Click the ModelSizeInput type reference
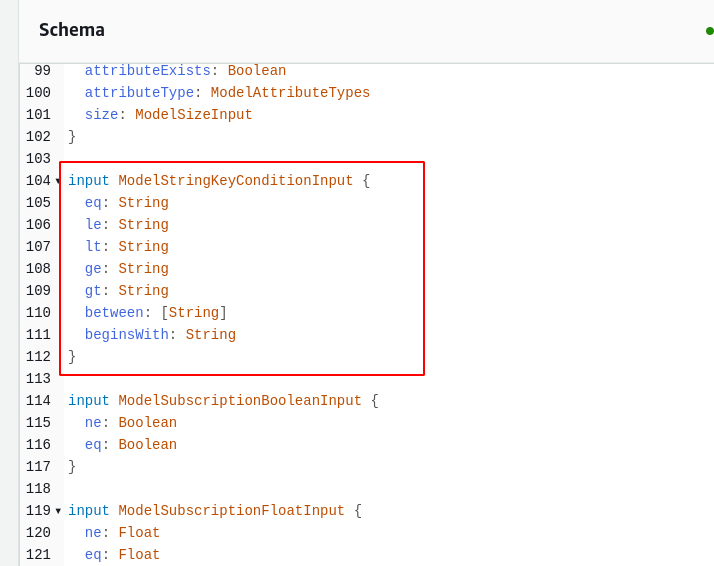Image resolution: width=714 pixels, height=566 pixels. (193, 115)
